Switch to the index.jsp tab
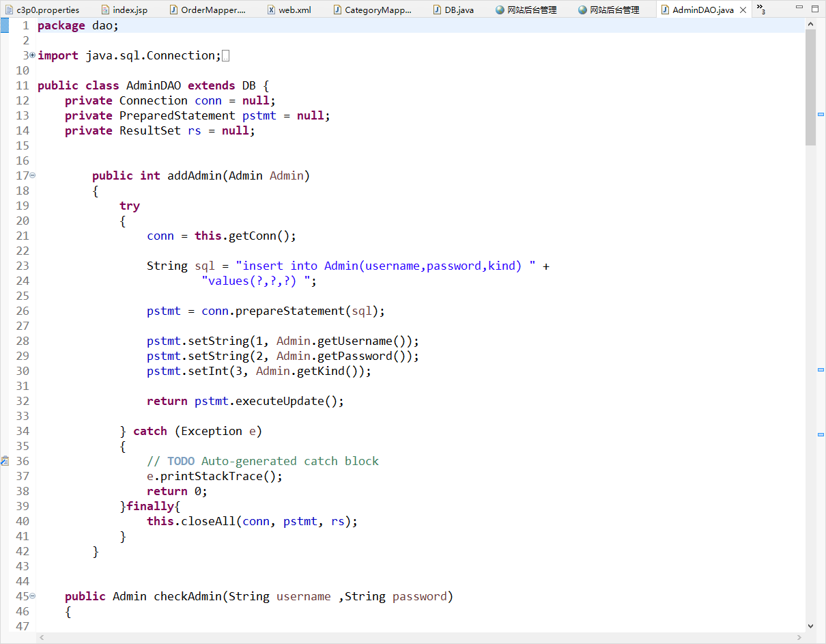826x644 pixels. pos(124,10)
